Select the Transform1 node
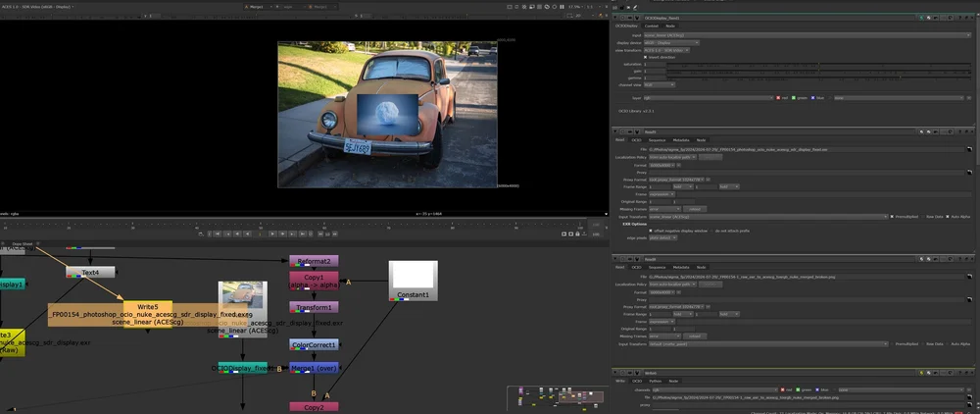 coord(314,307)
